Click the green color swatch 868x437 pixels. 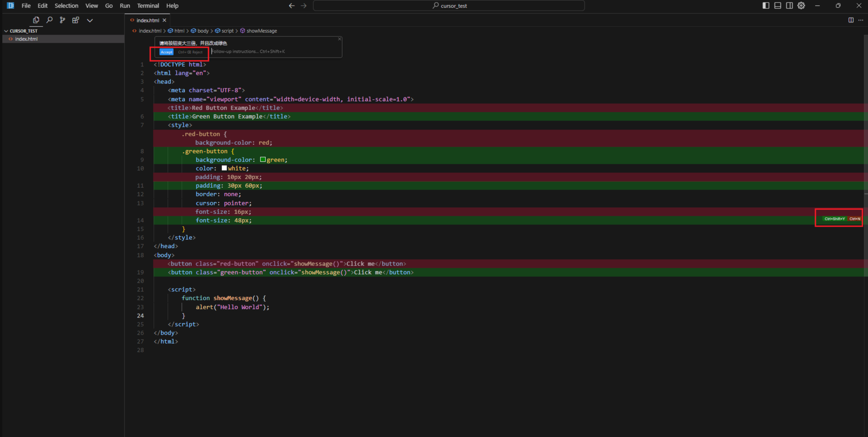click(x=263, y=160)
